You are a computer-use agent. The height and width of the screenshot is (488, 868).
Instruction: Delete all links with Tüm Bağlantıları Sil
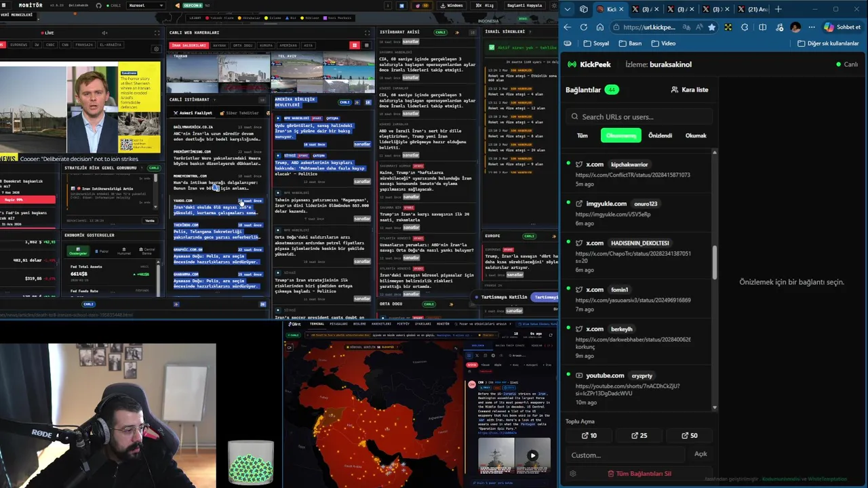point(639,474)
